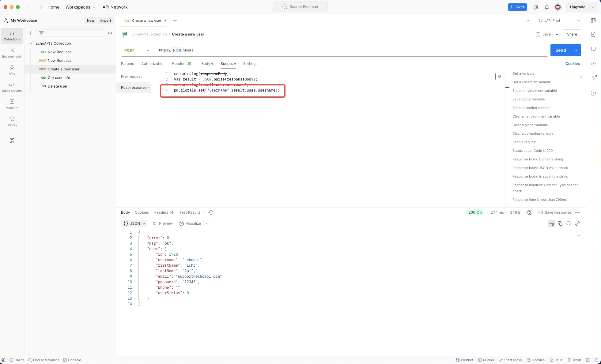Open Mock servers in sidebar
This screenshot has width=601, height=364.
tap(12, 87)
